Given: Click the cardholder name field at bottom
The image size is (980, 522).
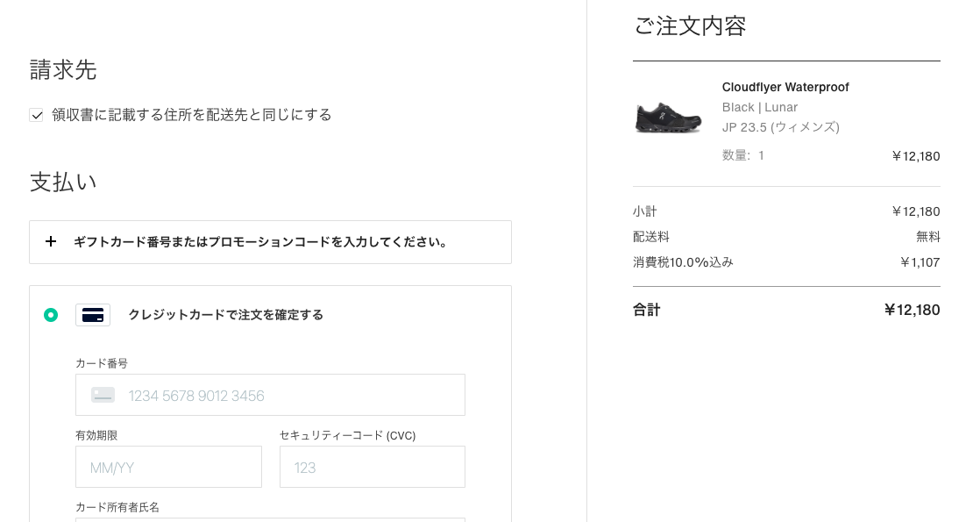Looking at the screenshot, I should [270, 519].
